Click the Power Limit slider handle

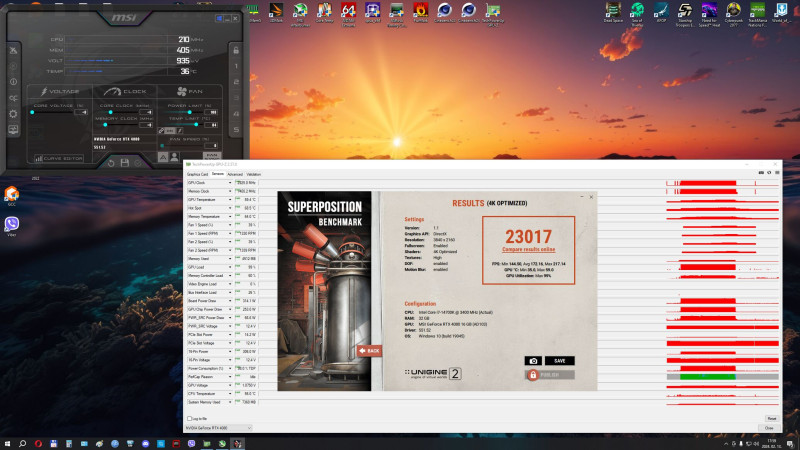click(x=189, y=112)
